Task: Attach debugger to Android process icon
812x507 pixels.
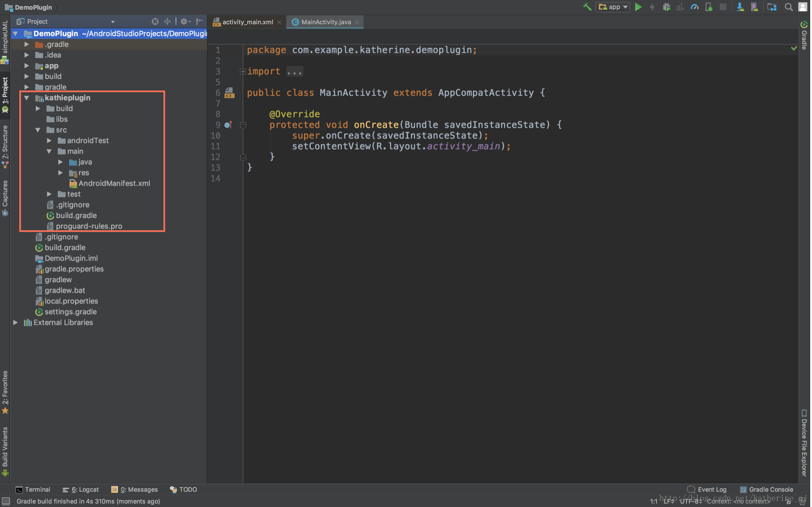Action: point(709,7)
